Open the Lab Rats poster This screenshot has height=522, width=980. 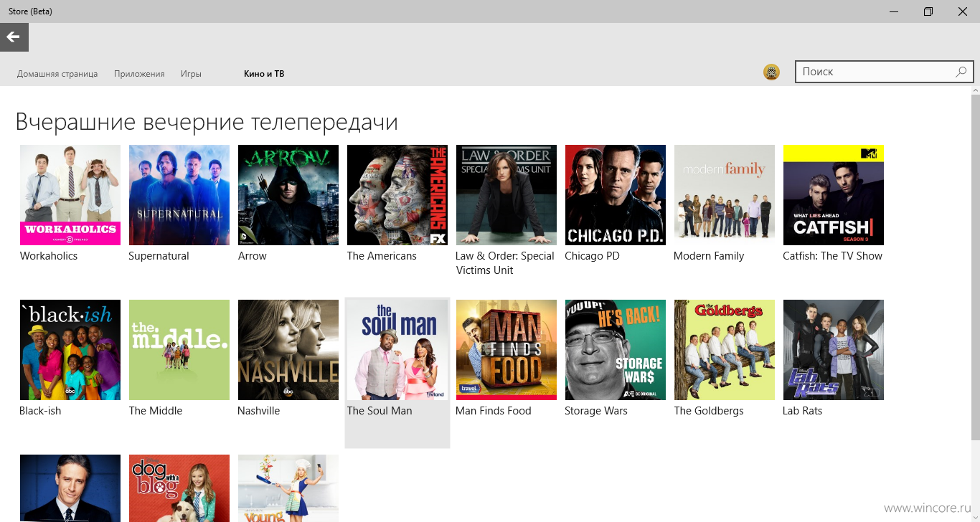tap(834, 350)
